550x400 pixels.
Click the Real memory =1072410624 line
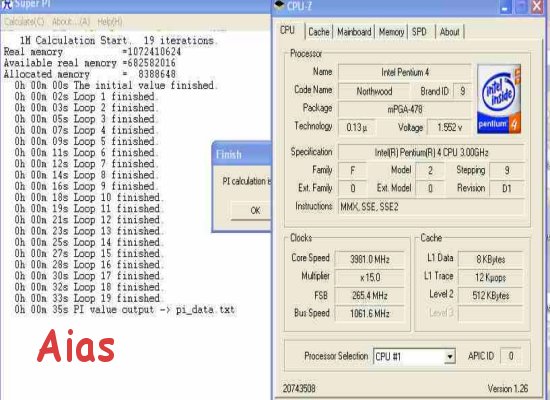click(x=92, y=52)
